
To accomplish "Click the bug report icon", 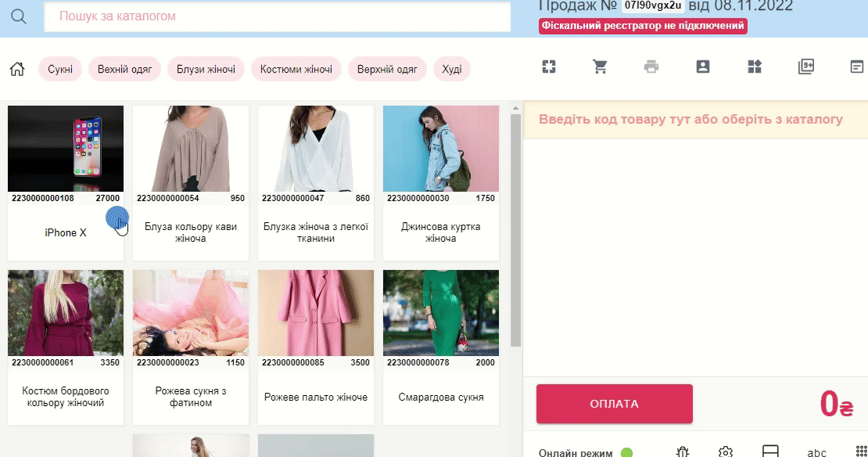I will [683, 452].
